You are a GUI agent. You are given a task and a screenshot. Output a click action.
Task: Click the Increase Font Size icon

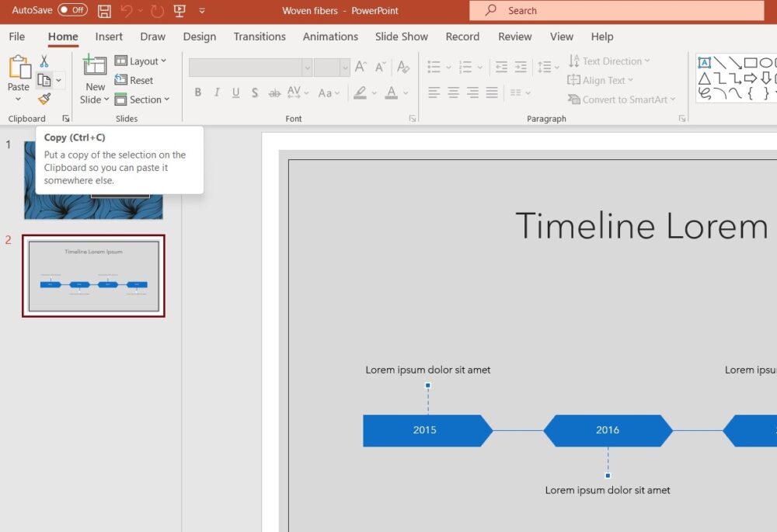coord(361,68)
